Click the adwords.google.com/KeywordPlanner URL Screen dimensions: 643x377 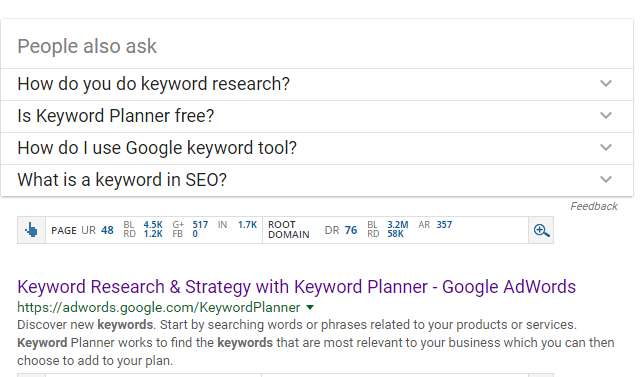point(159,307)
